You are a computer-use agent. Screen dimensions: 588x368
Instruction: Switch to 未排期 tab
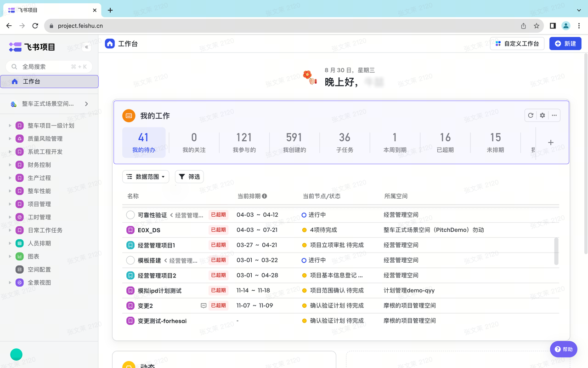tap(495, 143)
